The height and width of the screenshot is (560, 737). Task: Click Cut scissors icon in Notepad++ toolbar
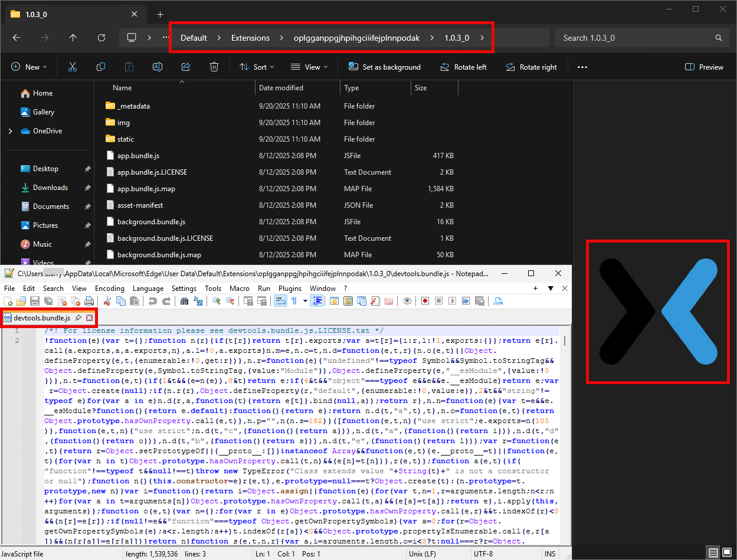click(x=107, y=301)
